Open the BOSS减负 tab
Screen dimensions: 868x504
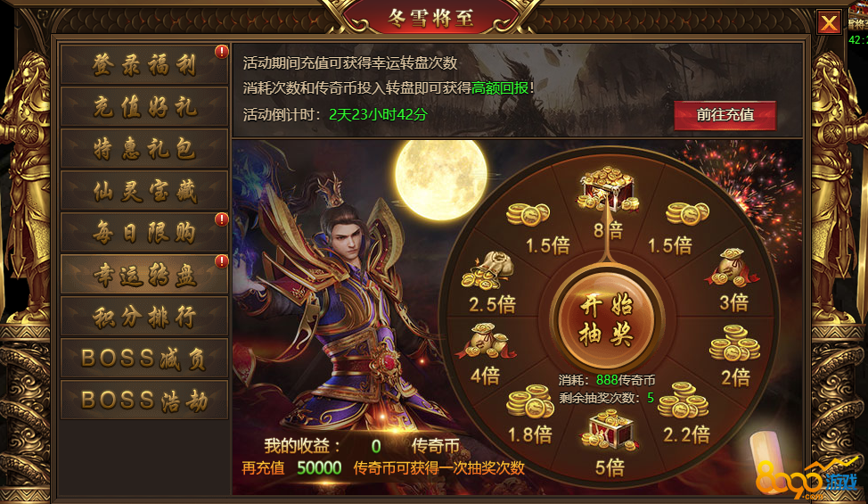(144, 359)
